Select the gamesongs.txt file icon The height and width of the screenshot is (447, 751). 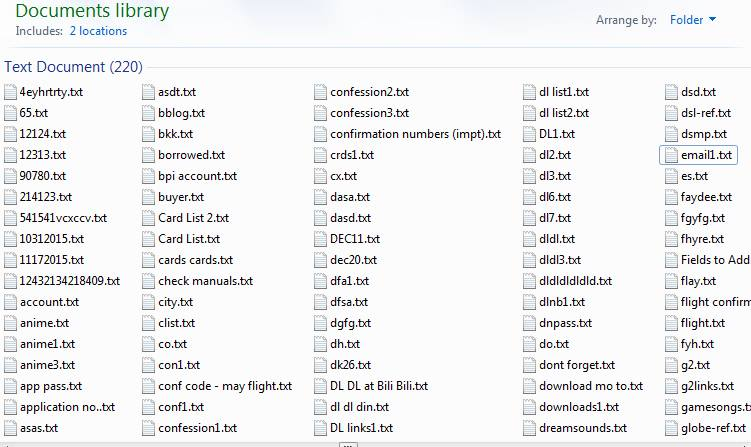[x=672, y=407]
